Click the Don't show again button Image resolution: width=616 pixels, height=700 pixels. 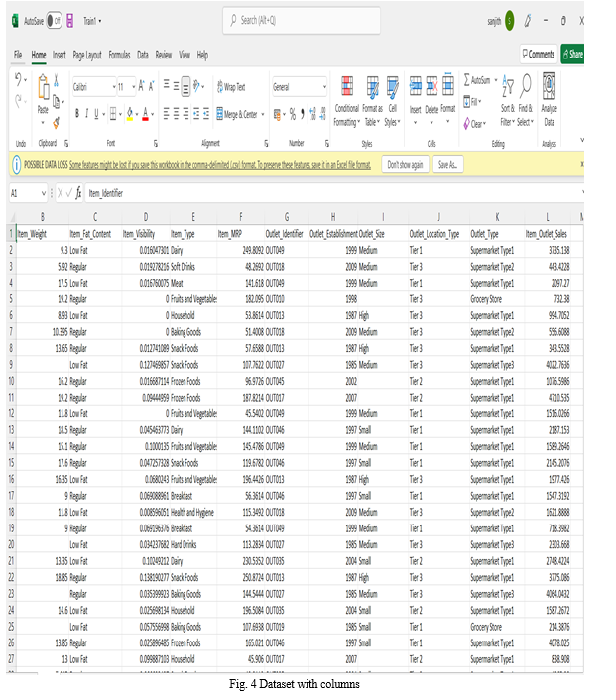pos(405,164)
